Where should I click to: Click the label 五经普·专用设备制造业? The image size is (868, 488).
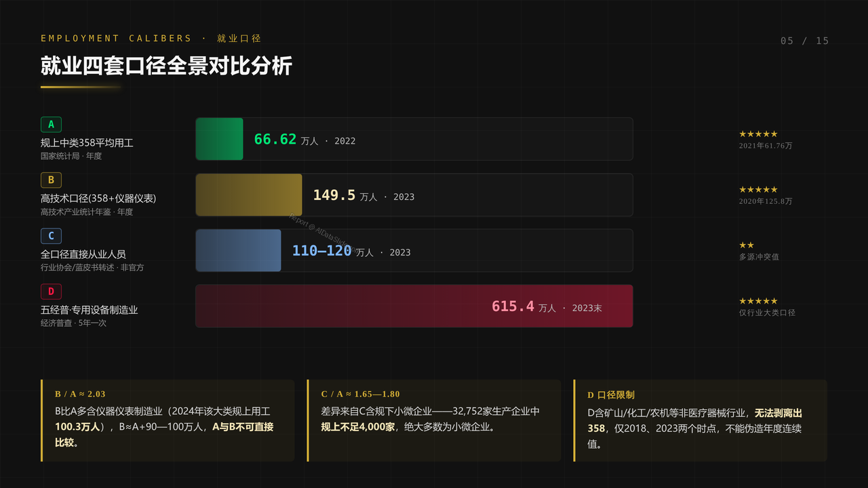click(90, 310)
